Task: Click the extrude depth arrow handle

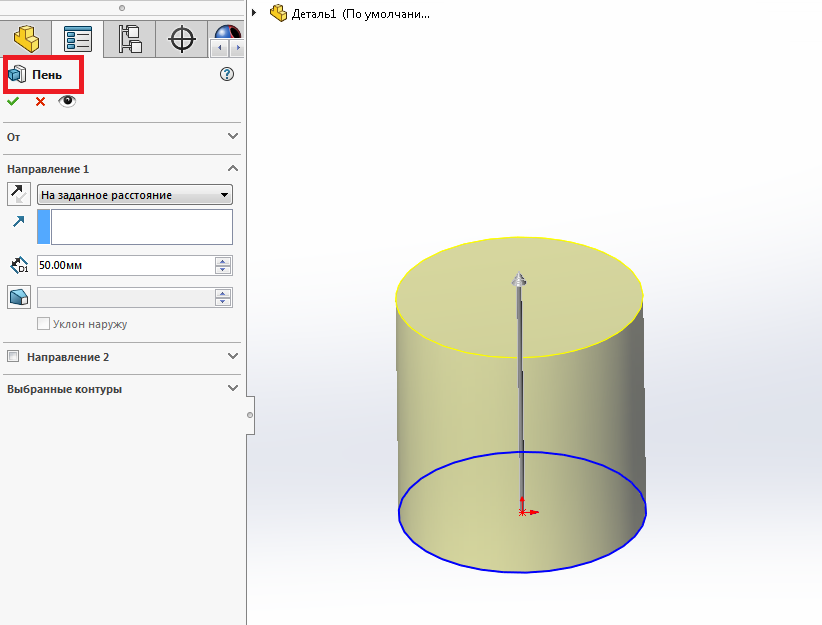Action: 519,279
